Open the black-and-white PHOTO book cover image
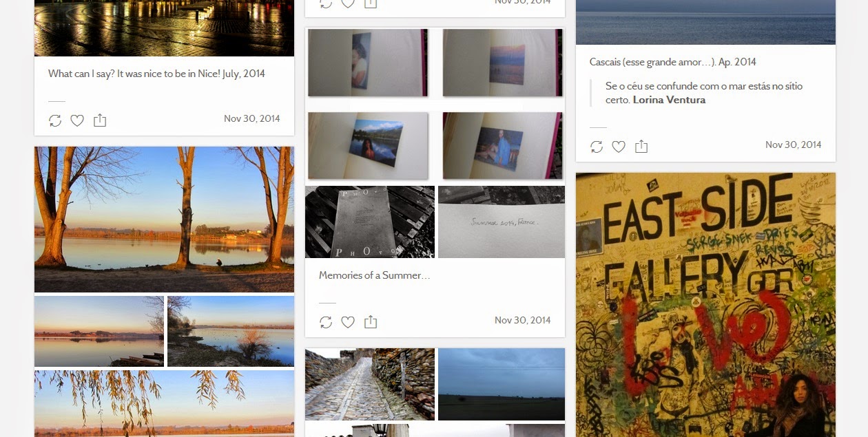The height and width of the screenshot is (437, 868). pyautogui.click(x=370, y=222)
